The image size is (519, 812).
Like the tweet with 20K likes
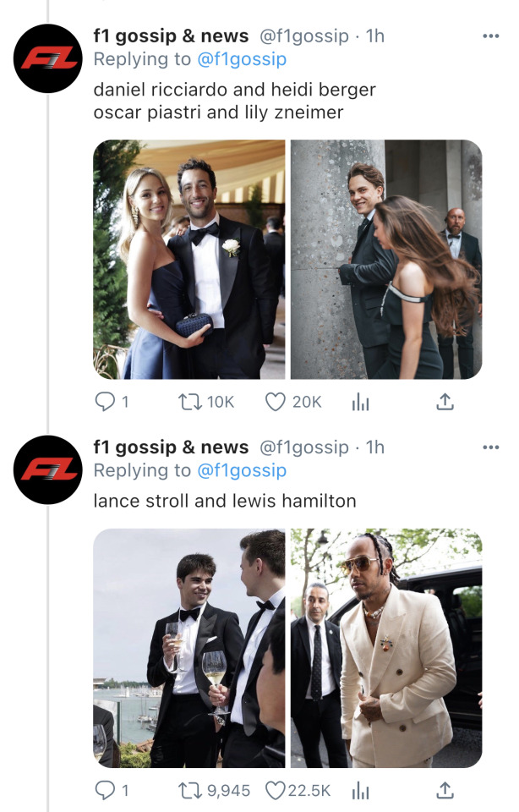point(275,402)
